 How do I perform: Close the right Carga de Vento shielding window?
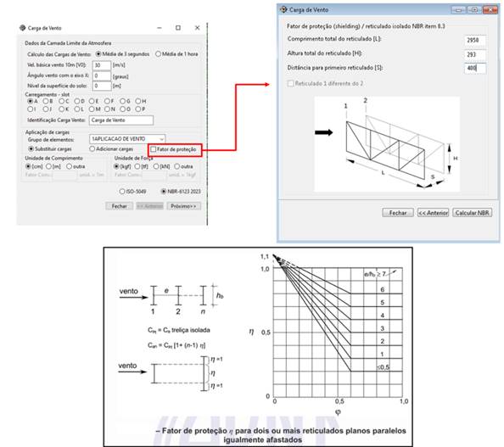pyautogui.click(x=490, y=10)
